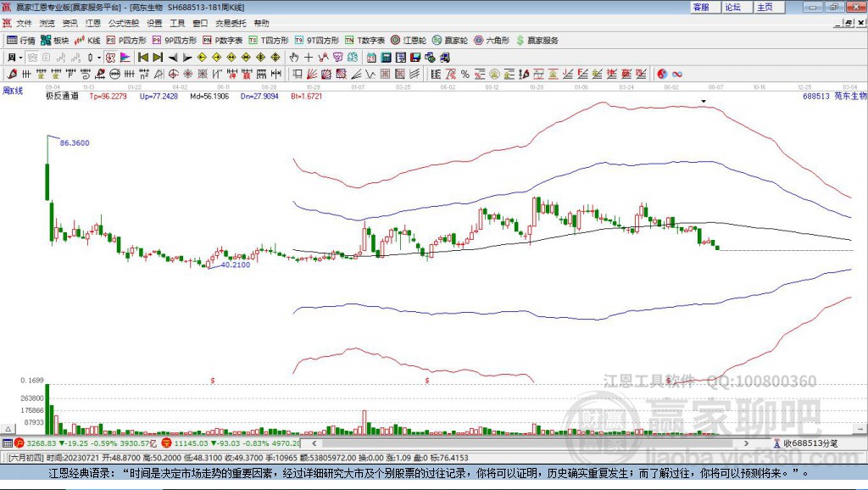Click the 86.3600 high price label

coord(75,143)
